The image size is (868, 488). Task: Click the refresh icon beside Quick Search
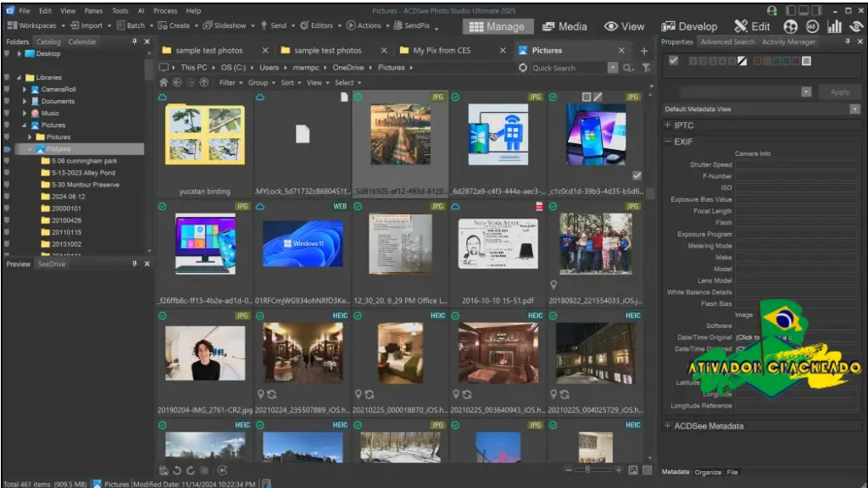pyautogui.click(x=522, y=68)
